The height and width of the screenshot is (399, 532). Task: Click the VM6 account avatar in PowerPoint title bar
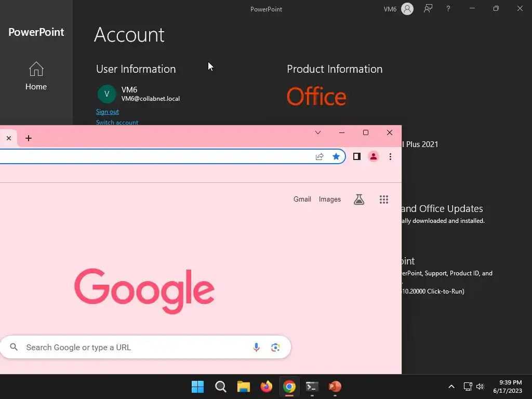tap(407, 9)
